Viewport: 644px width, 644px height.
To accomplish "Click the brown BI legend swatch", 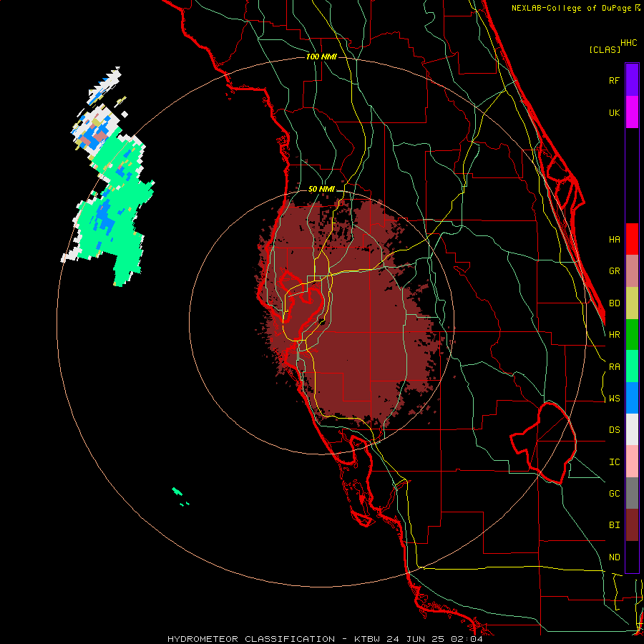I will click(x=632, y=525).
